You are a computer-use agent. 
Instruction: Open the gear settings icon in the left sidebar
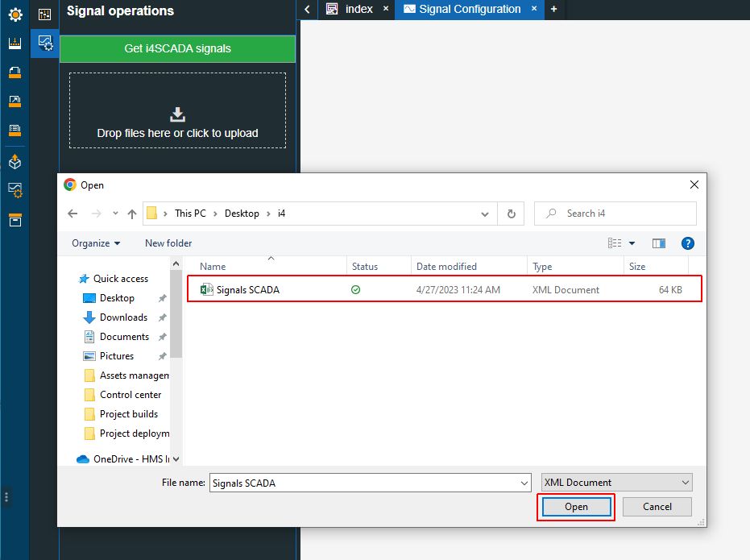(15, 15)
